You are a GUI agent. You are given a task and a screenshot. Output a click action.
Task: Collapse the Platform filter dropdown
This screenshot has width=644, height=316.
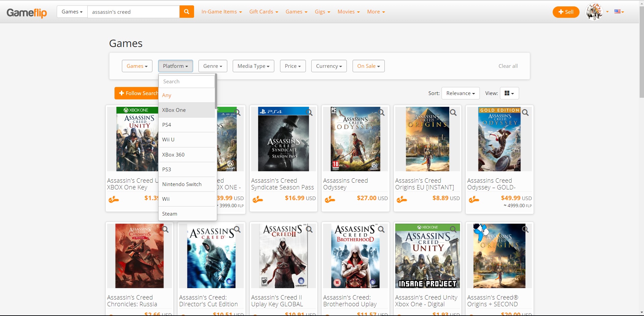pos(176,66)
